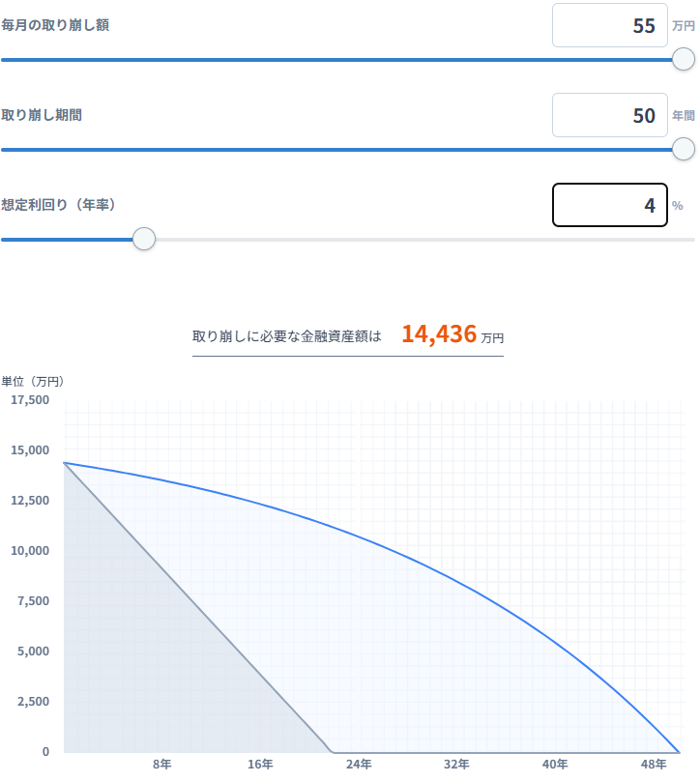Click the 8年 x-axis label
The image size is (700, 782).
(x=161, y=765)
